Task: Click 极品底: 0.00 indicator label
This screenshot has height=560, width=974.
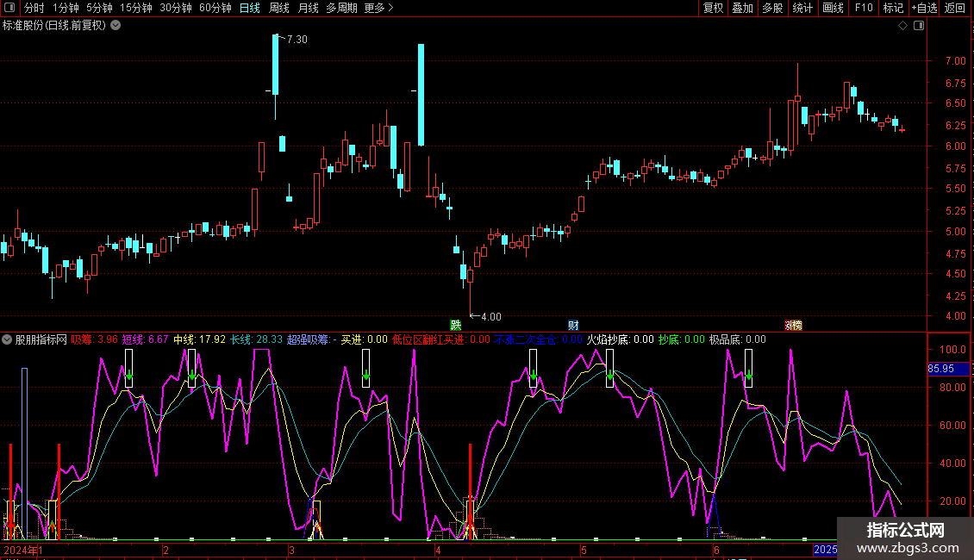Action: pyautogui.click(x=737, y=339)
